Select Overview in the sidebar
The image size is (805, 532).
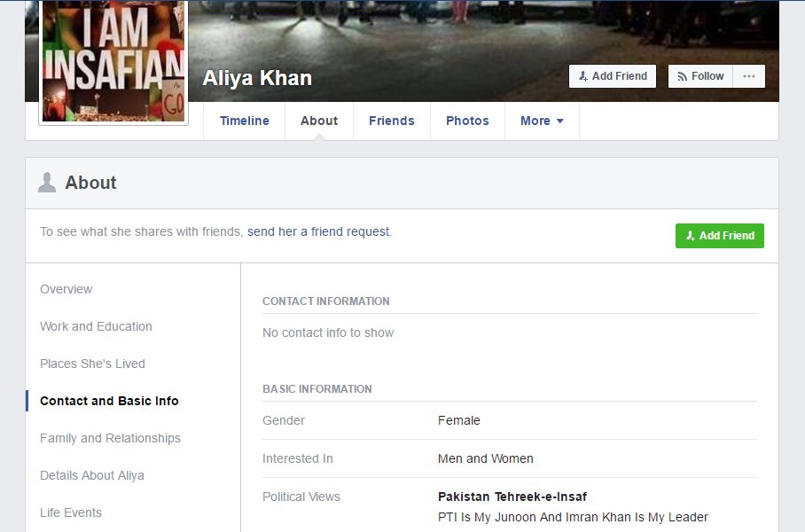click(66, 289)
